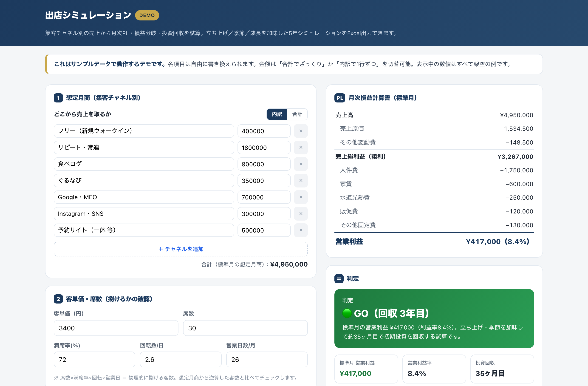
Task: Click the sample data demo notice banner
Action: click(294, 64)
